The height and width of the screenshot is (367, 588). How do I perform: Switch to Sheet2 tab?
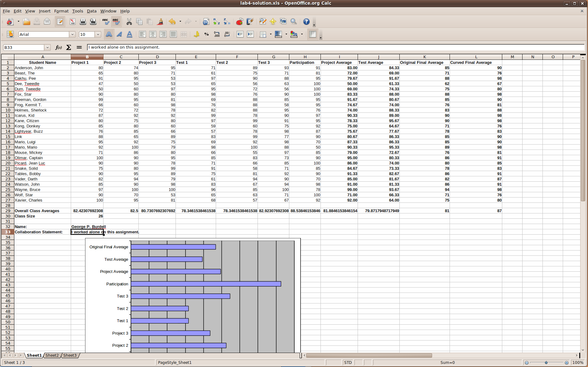coord(52,355)
